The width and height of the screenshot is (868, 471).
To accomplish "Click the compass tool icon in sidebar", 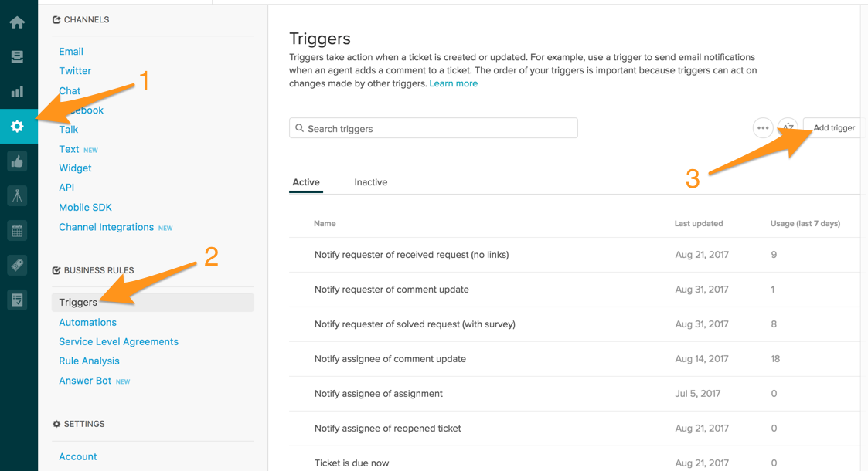I will point(17,195).
